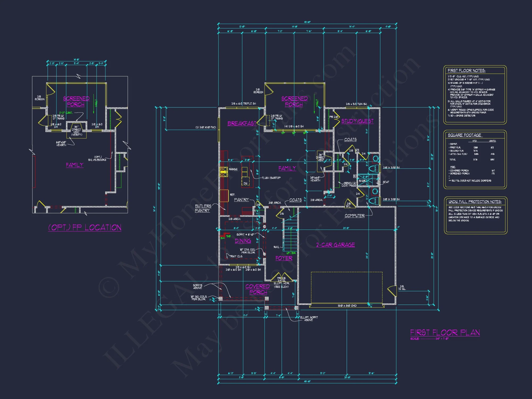Enable the optional SHLVS./BOOKS note

coord(98,159)
